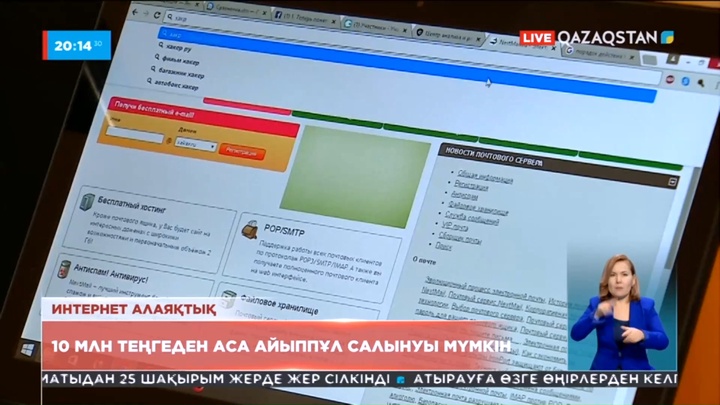Click the browser address bar
This screenshot has height=405, width=720.
click(x=413, y=46)
